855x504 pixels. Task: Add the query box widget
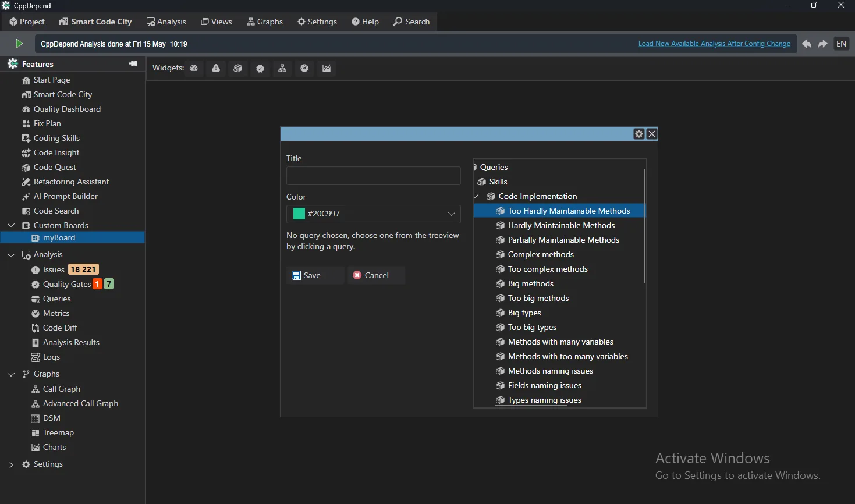click(238, 68)
